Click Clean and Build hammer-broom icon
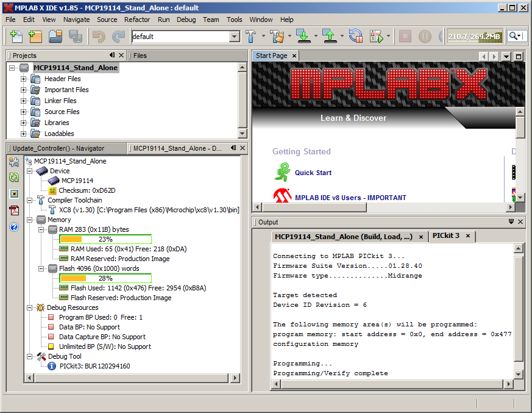This screenshot has width=532, height=413. pos(277,37)
